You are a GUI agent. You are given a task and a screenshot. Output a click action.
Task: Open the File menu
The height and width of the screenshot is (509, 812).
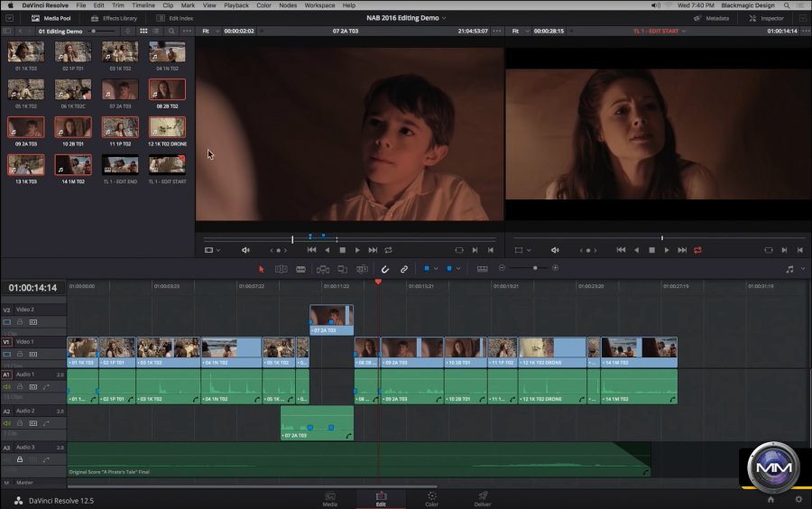(81, 5)
